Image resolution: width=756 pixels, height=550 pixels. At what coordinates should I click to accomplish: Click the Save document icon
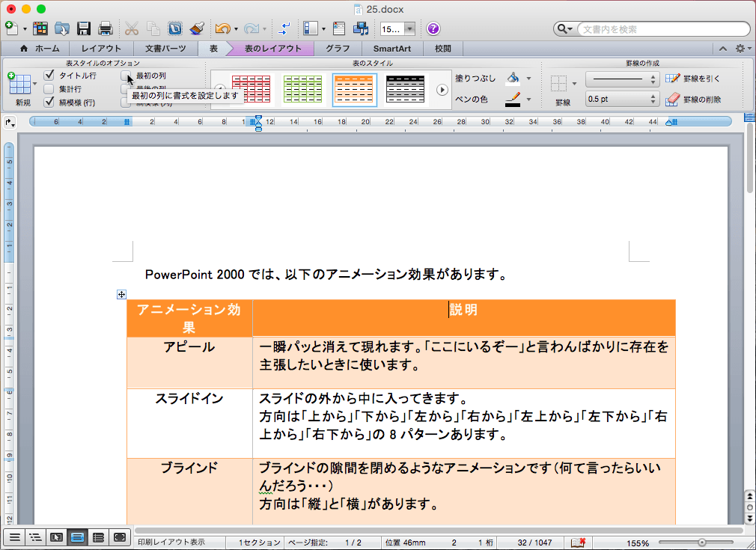point(84,29)
